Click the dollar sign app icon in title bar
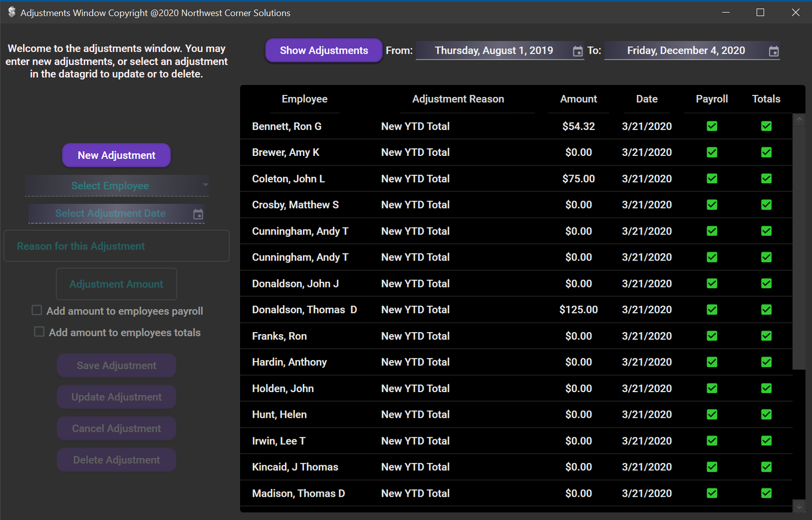Screen dimensions: 812x520 [x=12, y=12]
